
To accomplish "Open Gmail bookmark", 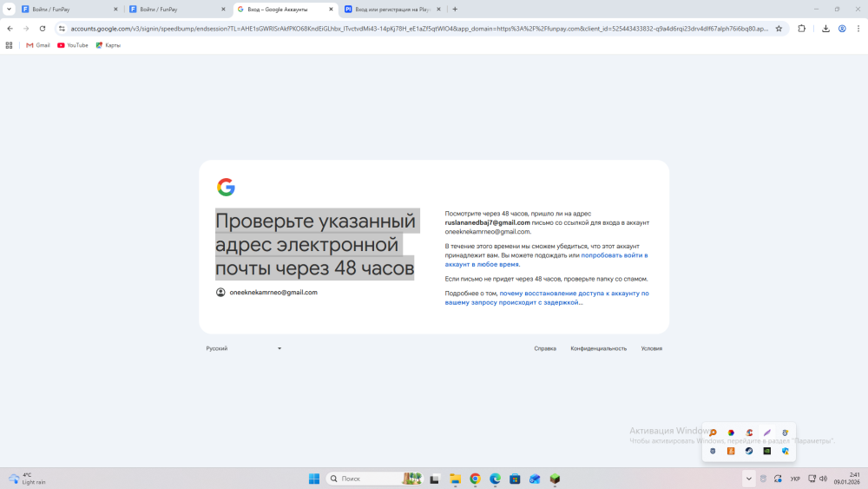I will pos(37,45).
